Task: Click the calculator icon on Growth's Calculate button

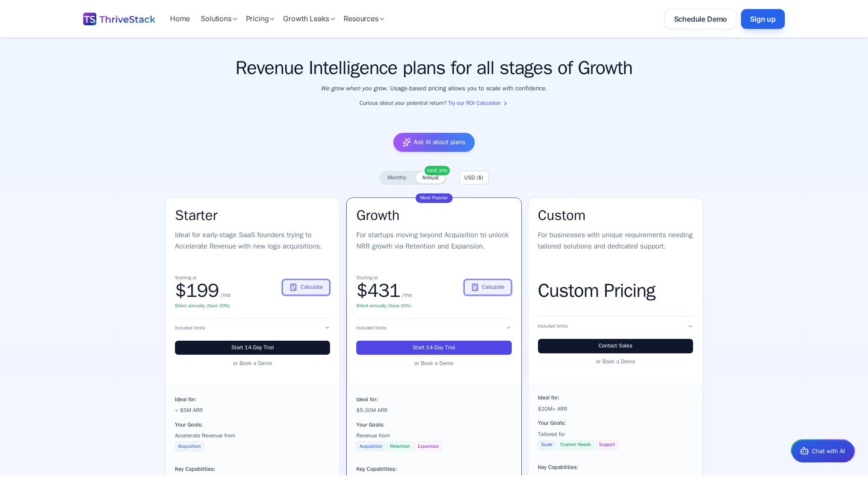Action: [x=475, y=287]
